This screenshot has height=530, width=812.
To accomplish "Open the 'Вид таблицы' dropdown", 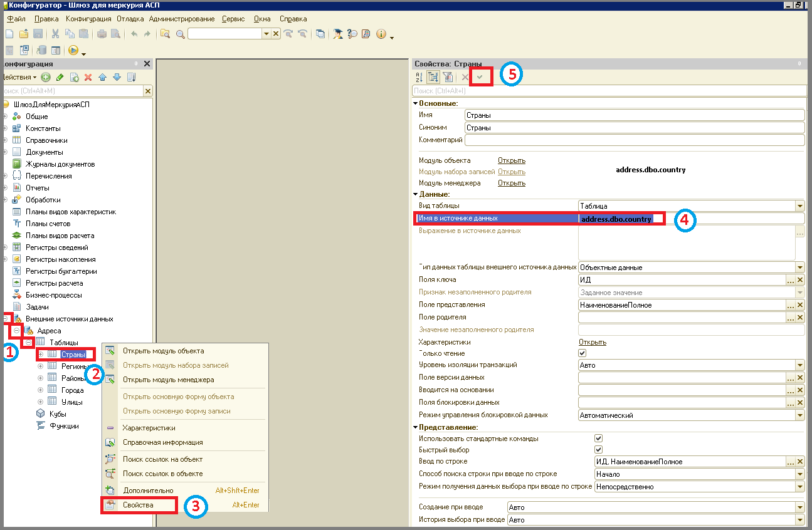I will [799, 205].
